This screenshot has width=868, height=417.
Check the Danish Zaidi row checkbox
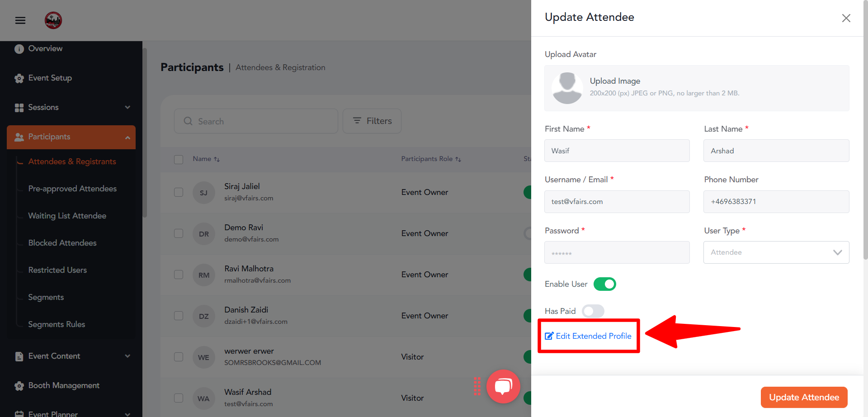click(179, 316)
